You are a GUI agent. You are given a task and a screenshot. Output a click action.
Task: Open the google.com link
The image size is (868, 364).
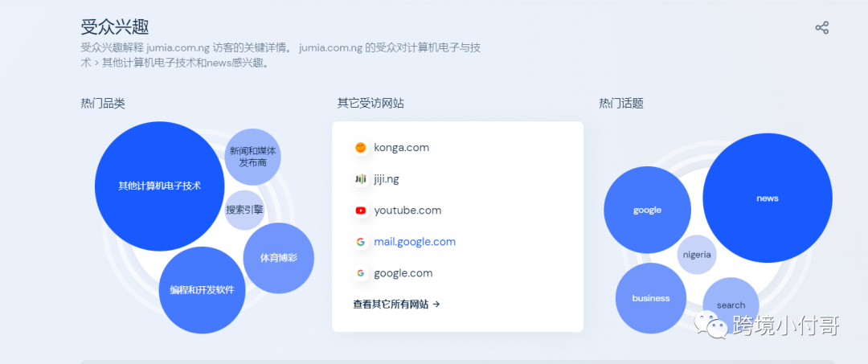(403, 273)
